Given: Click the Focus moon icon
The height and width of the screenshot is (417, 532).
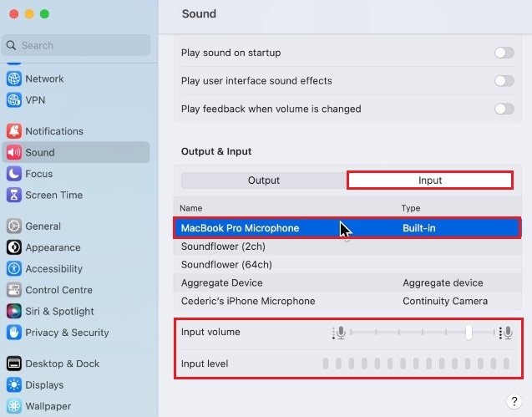Looking at the screenshot, I should pos(13,174).
